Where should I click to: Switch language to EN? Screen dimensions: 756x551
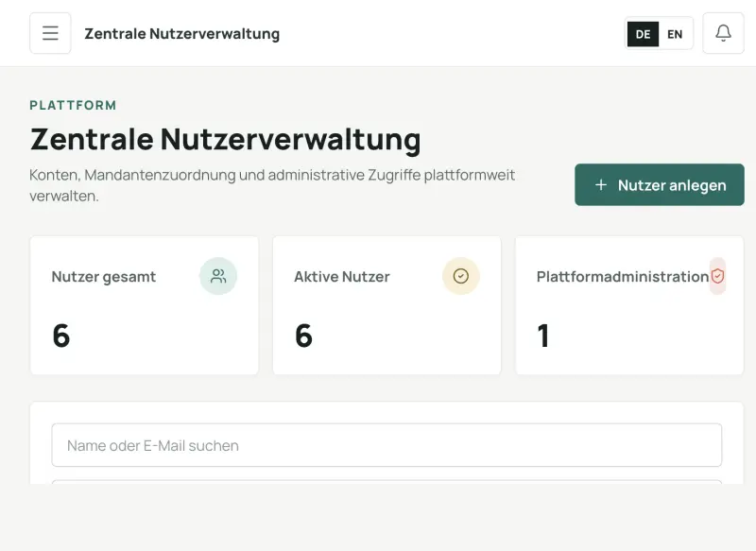click(675, 34)
